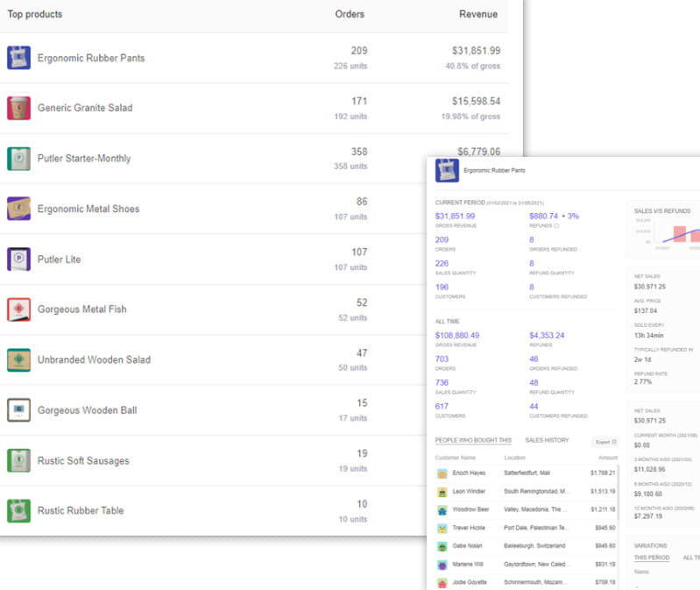Screen dimensions: 700x590
Task: Click the Rustic Soft Sausages product name
Action: 83,460
